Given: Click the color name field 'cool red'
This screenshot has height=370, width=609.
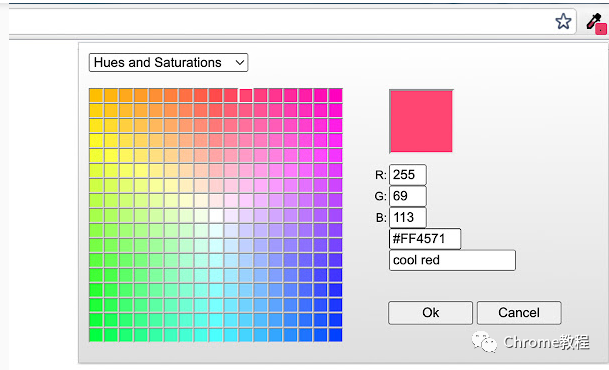Looking at the screenshot, I should (452, 260).
